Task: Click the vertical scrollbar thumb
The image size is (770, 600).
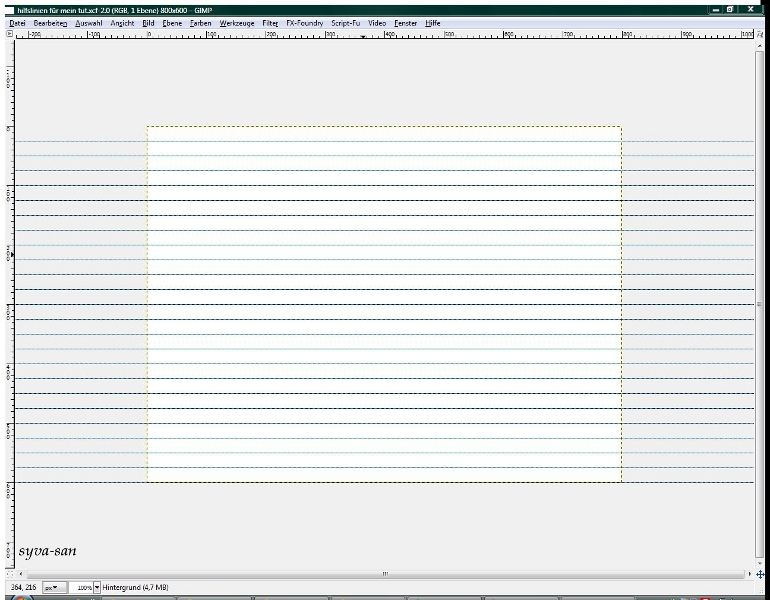Action: tap(760, 304)
